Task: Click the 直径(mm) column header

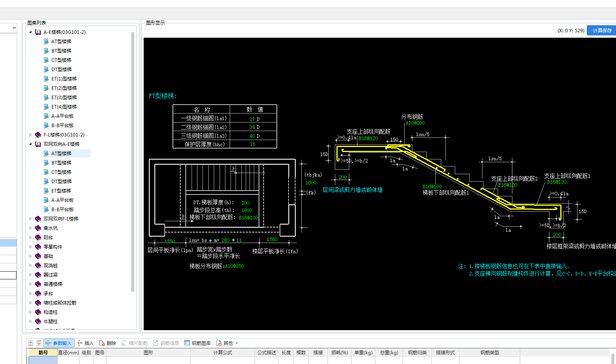Action: tap(69, 353)
